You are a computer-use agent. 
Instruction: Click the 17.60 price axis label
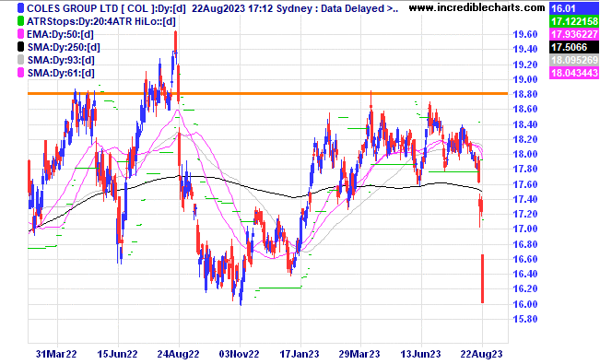525,184
